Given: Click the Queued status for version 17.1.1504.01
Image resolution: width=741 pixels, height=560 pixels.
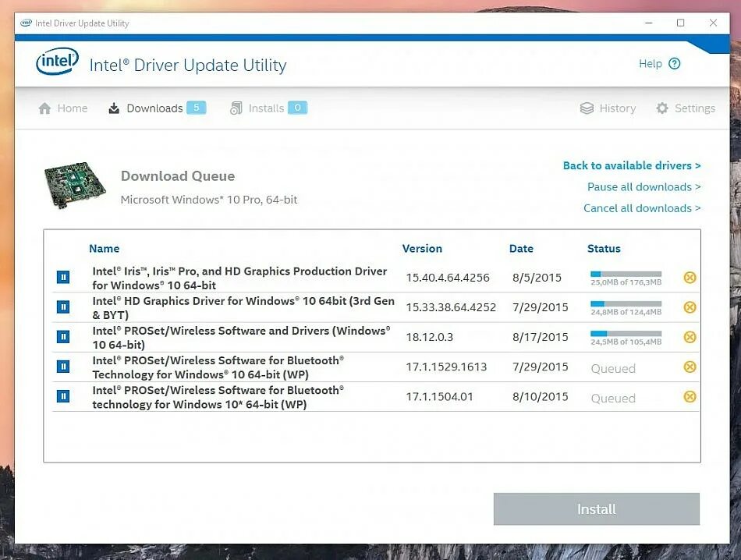Looking at the screenshot, I should pos(613,399).
